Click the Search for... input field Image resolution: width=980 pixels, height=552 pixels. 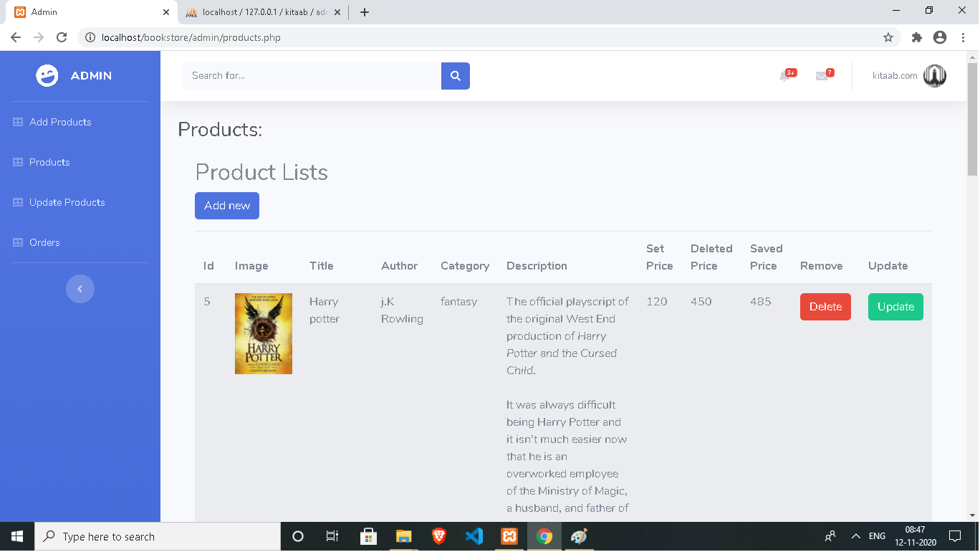point(308,75)
